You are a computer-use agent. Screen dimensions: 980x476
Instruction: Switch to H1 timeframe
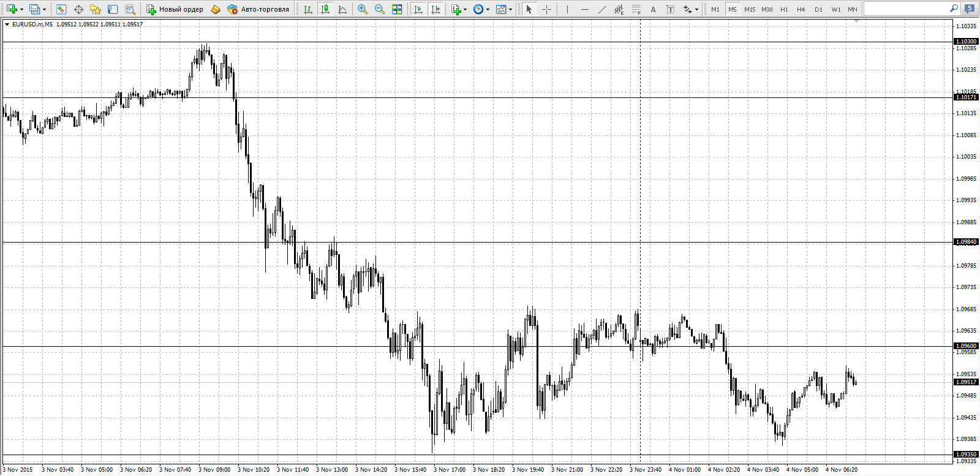[x=784, y=9]
